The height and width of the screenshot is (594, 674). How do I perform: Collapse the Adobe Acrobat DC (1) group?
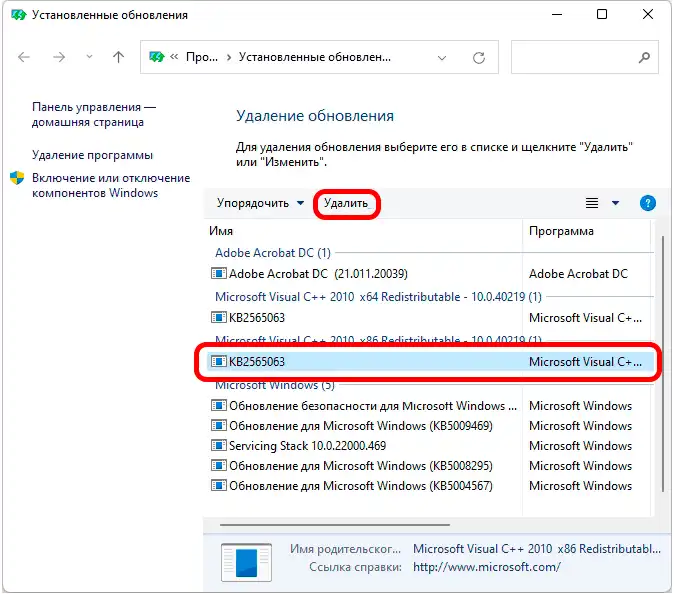point(273,253)
